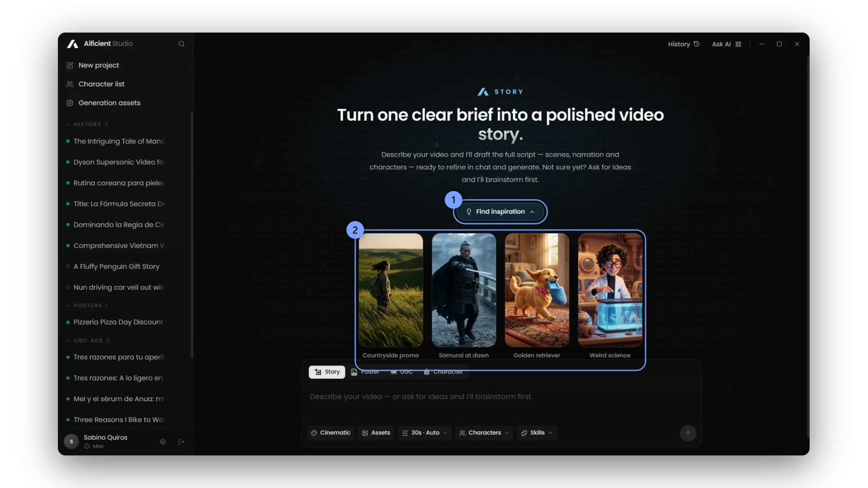Open Mei y el sérum de Anua item
The height and width of the screenshot is (488, 868).
(x=119, y=399)
